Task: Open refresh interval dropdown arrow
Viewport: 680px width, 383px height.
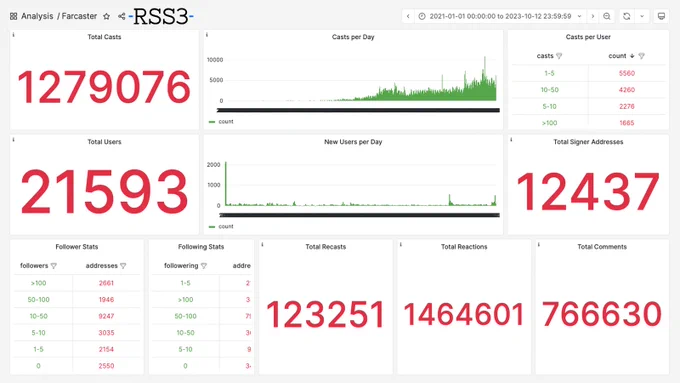Action: pos(642,16)
